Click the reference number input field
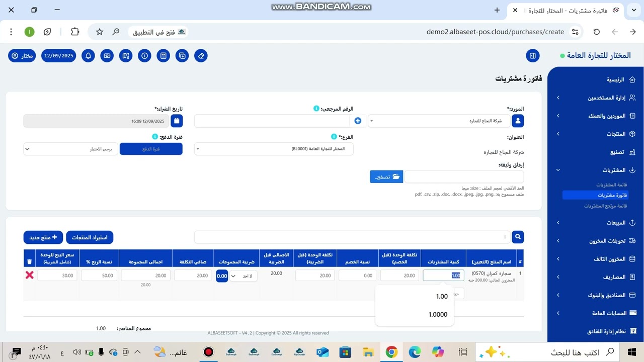 (272, 121)
